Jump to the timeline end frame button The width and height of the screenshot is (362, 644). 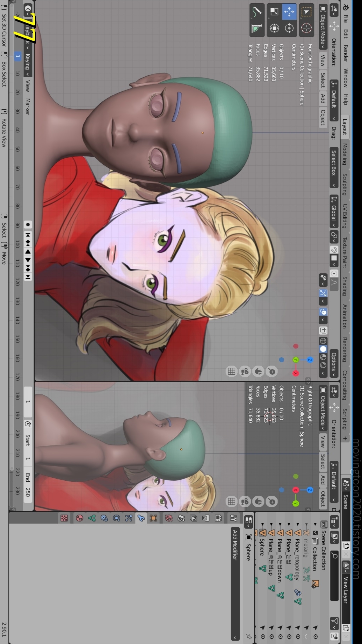click(x=28, y=277)
